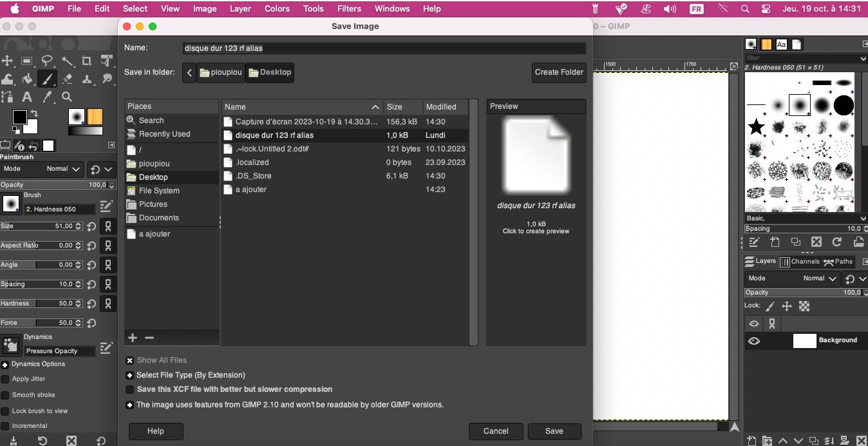The width and height of the screenshot is (868, 446).
Task: Select the Color Picker eyedropper tool
Action: (x=47, y=97)
